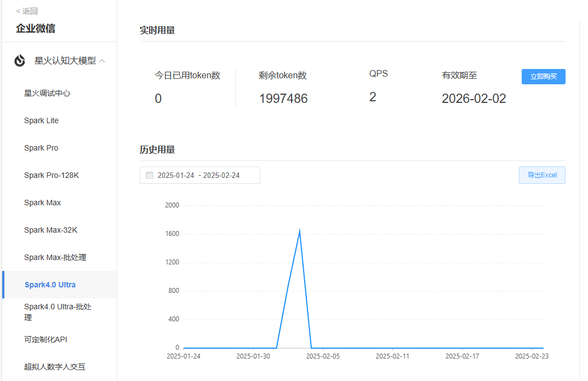The image size is (588, 381).
Task: Open Spark Max-32K from sidebar
Action: point(50,230)
